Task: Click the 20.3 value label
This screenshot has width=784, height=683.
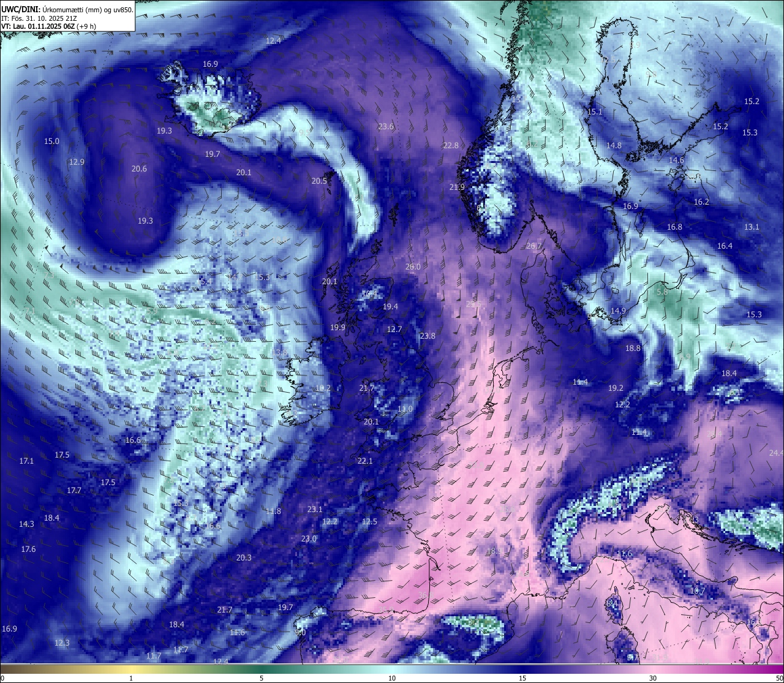Action: point(244,558)
